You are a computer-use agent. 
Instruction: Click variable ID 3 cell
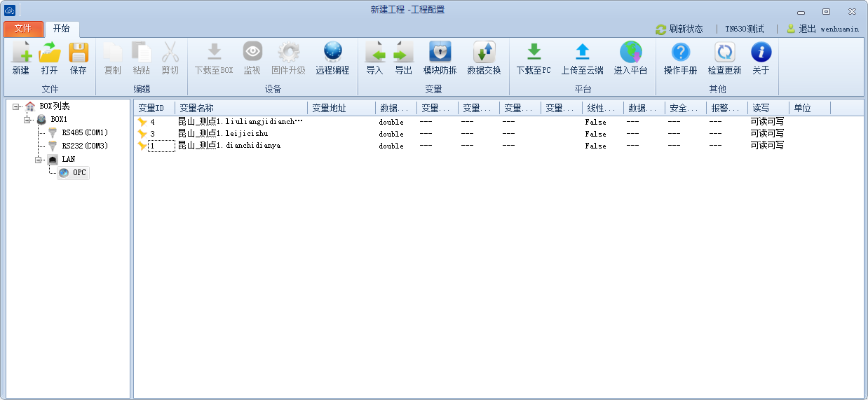point(152,134)
